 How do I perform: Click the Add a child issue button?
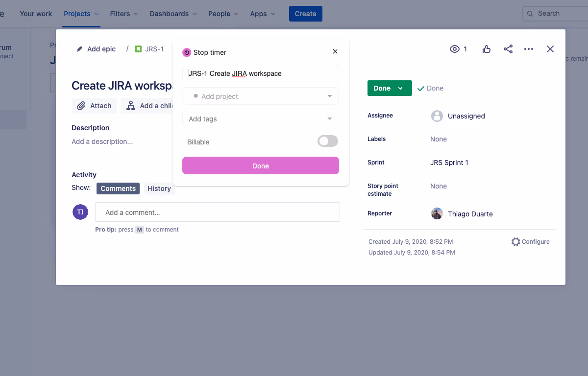click(147, 106)
